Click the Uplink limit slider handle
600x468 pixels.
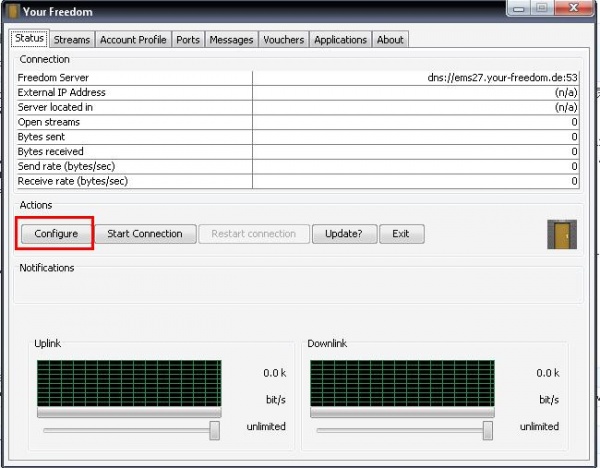[215, 430]
